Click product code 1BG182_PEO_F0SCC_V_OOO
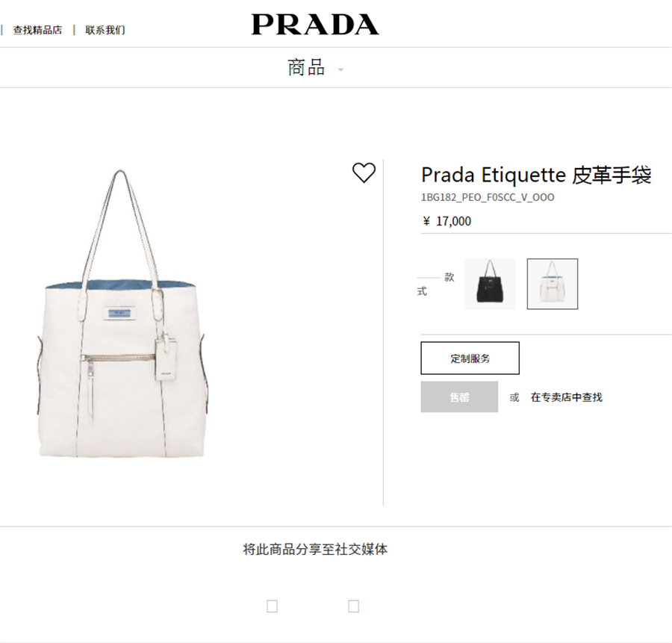The height and width of the screenshot is (643, 672). 488,197
